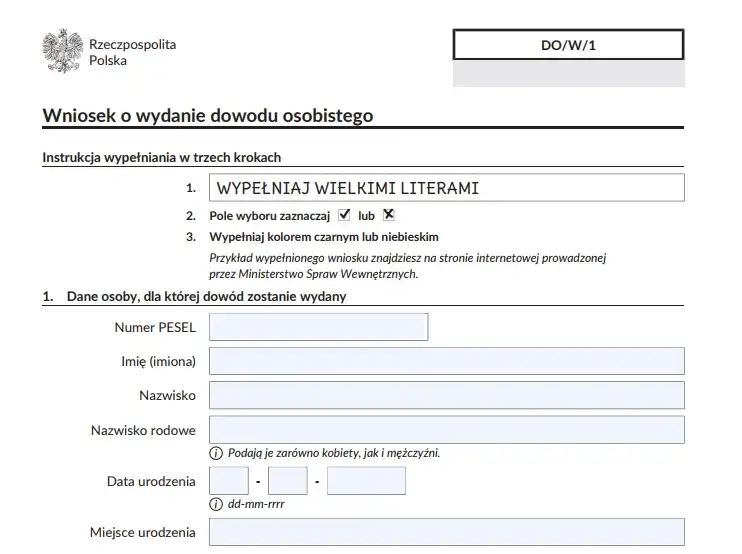
Task: Click the year box of Data urodzenia
Action: click(x=366, y=481)
